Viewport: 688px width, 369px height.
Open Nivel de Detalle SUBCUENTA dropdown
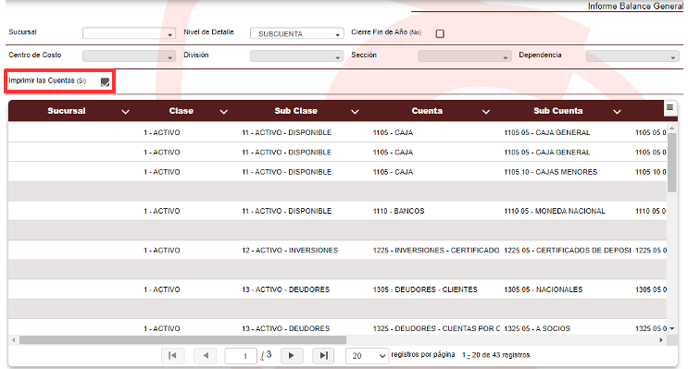[x=297, y=33]
